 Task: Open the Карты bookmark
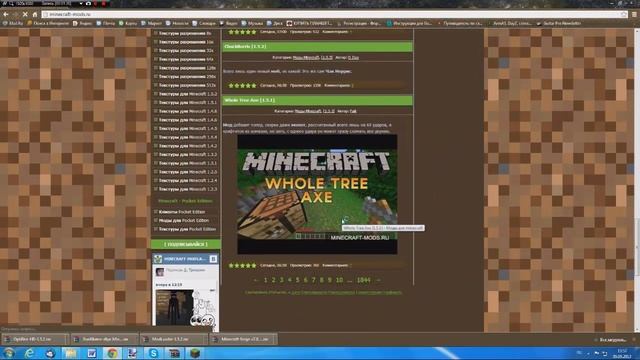tap(128, 23)
